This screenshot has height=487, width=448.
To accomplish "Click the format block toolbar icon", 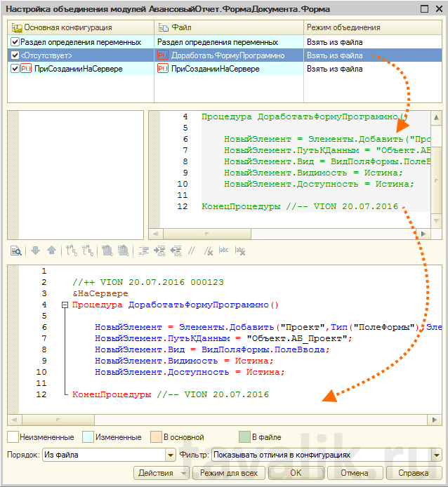I will 144,251.
